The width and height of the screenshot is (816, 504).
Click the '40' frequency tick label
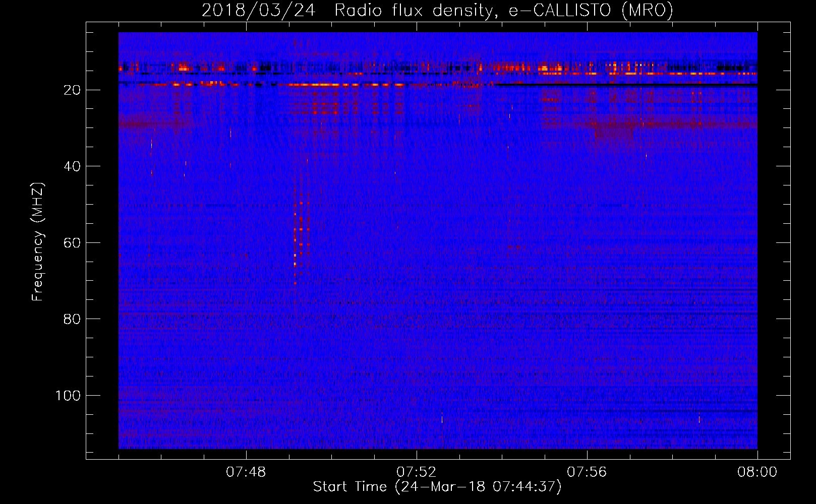73,166
